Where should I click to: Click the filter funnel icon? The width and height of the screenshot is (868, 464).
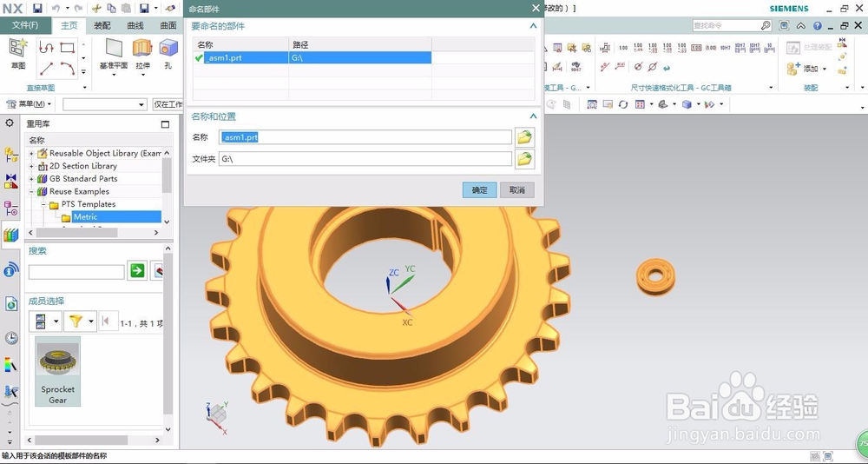pos(76,321)
